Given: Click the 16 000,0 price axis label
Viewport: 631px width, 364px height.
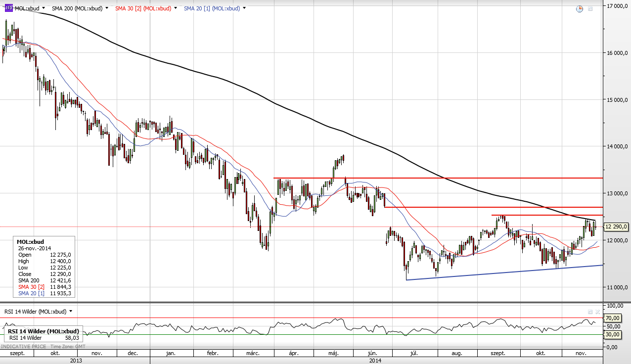Looking at the screenshot, I should 617,52.
